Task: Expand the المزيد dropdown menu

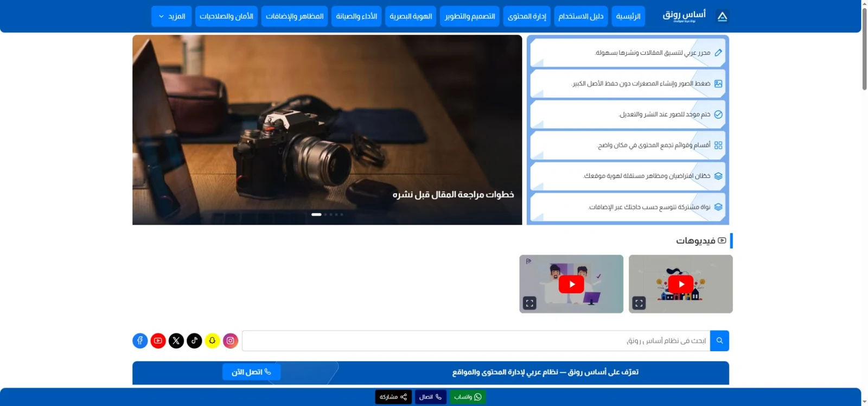Action: click(x=171, y=16)
